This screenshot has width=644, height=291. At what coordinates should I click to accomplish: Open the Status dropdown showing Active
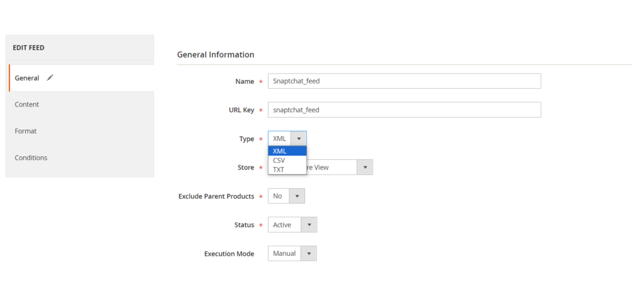coord(292,225)
